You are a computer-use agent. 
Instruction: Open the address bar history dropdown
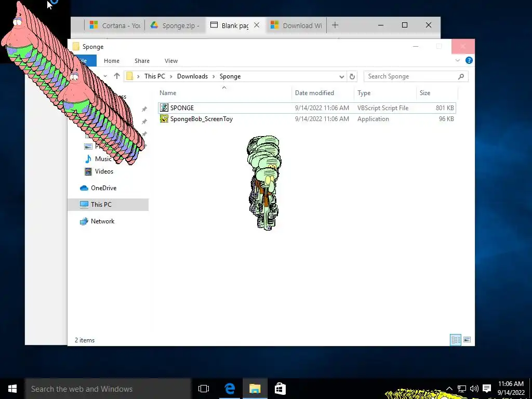pos(342,76)
